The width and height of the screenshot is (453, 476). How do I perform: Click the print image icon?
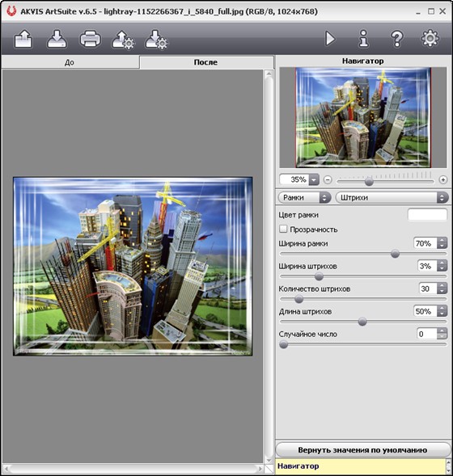pyautogui.click(x=91, y=39)
